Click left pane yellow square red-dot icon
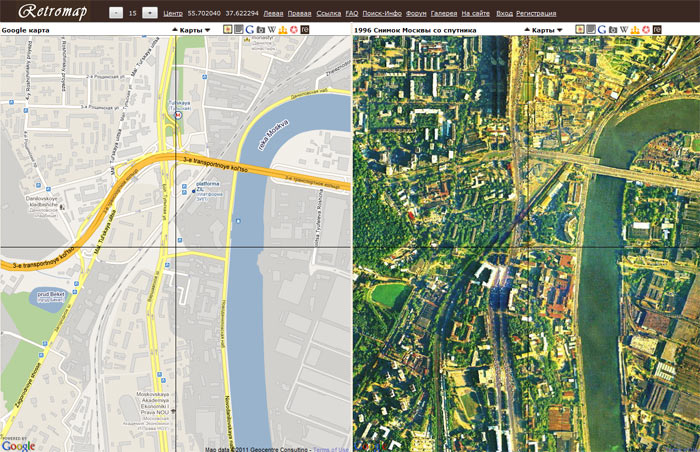This screenshot has width=700, height=452. tap(228, 29)
